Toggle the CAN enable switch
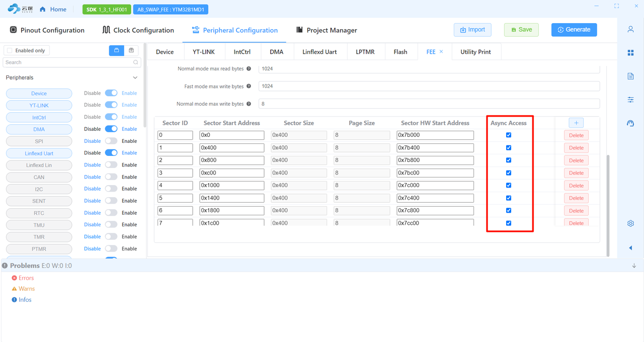 click(x=111, y=177)
